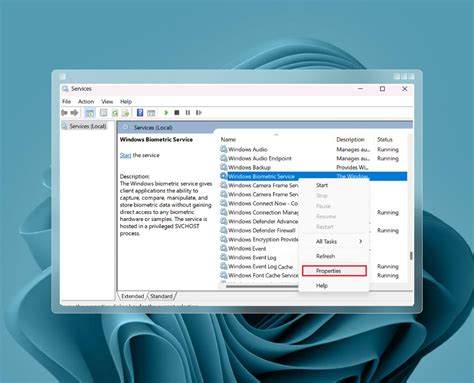Click the Back arrow toolbar icon

(64, 113)
